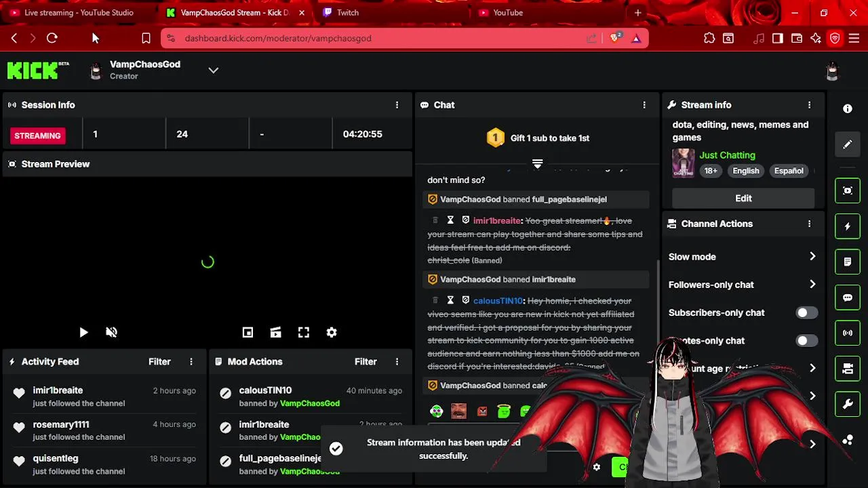Click the pencil edit icon in right sidebar
The height and width of the screenshot is (488, 868).
click(848, 144)
